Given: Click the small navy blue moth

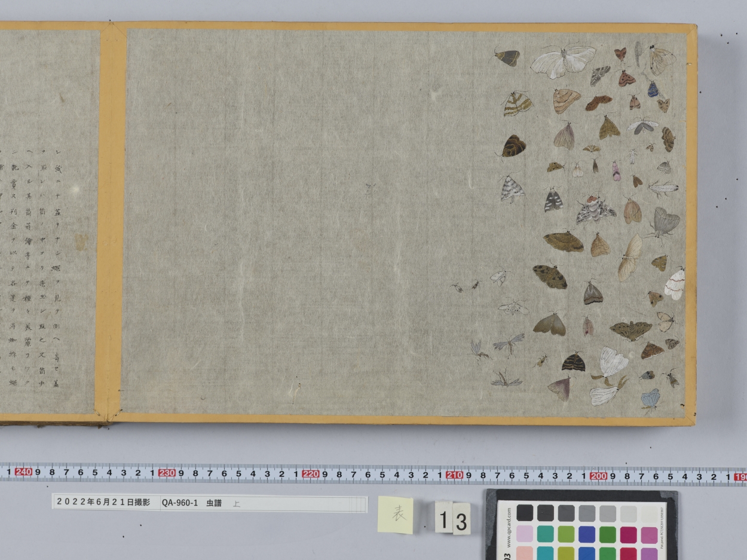Looking at the screenshot, I should coord(653,89).
